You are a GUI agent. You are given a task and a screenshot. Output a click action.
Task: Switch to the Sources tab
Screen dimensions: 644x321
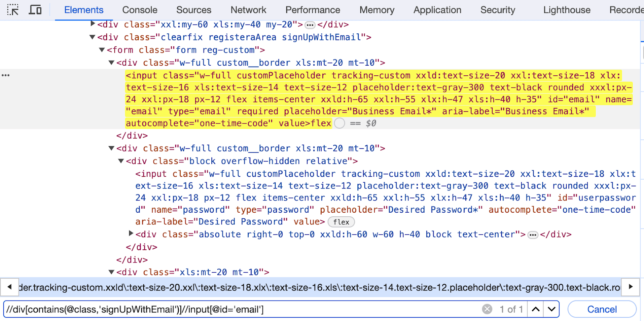tap(194, 10)
